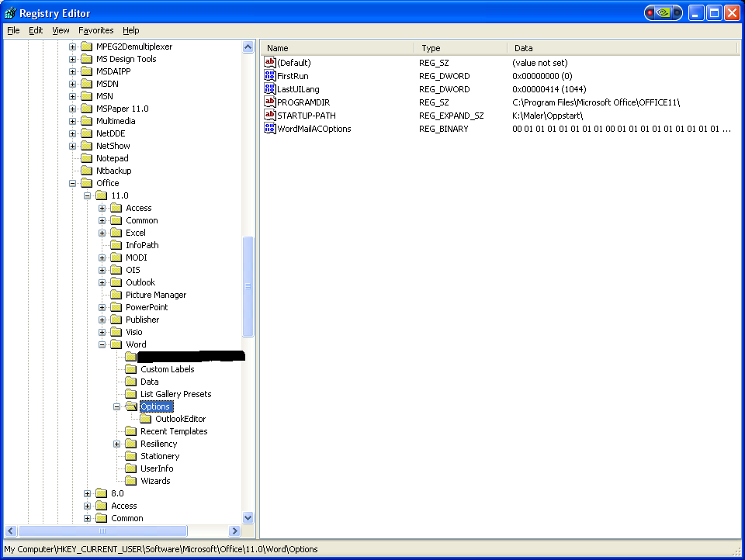This screenshot has height=560, width=745.
Task: Click the Wizards folder icon
Action: coord(130,480)
